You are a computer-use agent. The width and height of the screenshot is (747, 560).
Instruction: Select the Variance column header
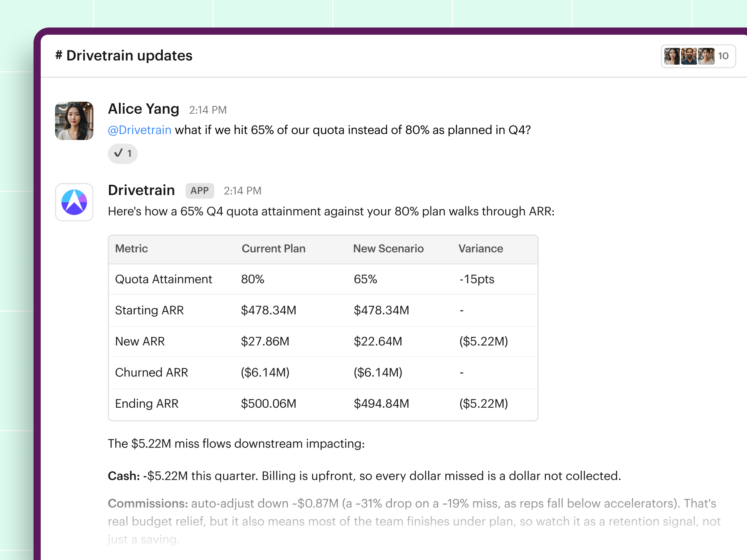click(x=480, y=248)
